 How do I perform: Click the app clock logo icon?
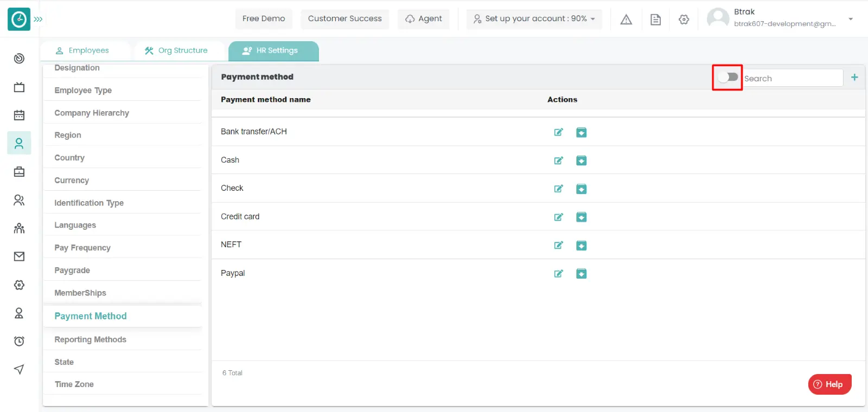pyautogui.click(x=19, y=19)
